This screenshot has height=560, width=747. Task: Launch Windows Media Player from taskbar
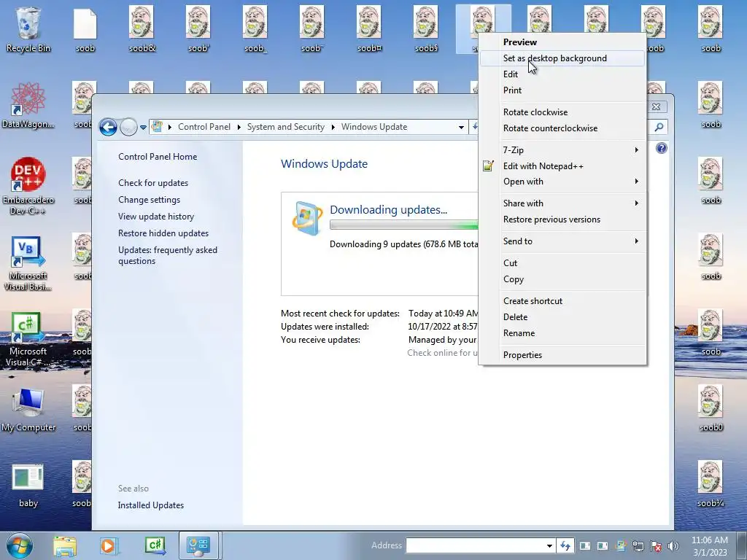(x=108, y=545)
